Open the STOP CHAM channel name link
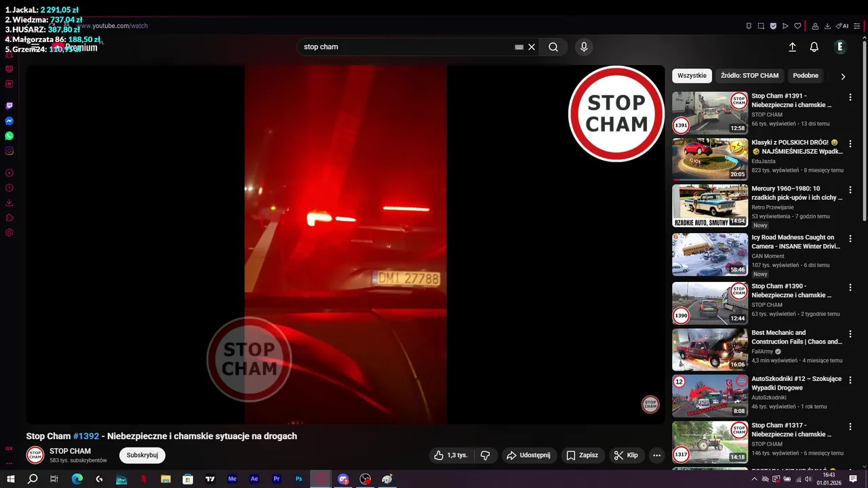The height and width of the screenshot is (488, 868). coord(70,451)
